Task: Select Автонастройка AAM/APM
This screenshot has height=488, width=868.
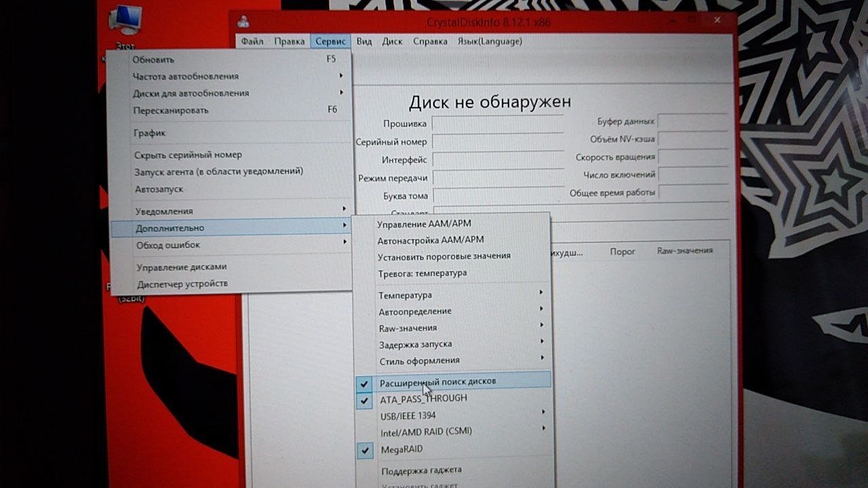Action: coord(452,240)
